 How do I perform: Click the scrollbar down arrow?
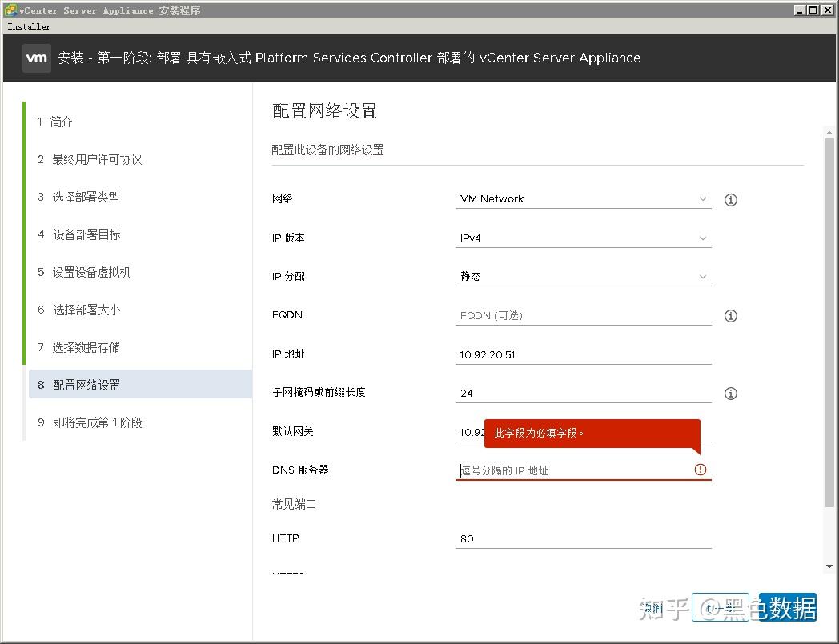[x=829, y=566]
